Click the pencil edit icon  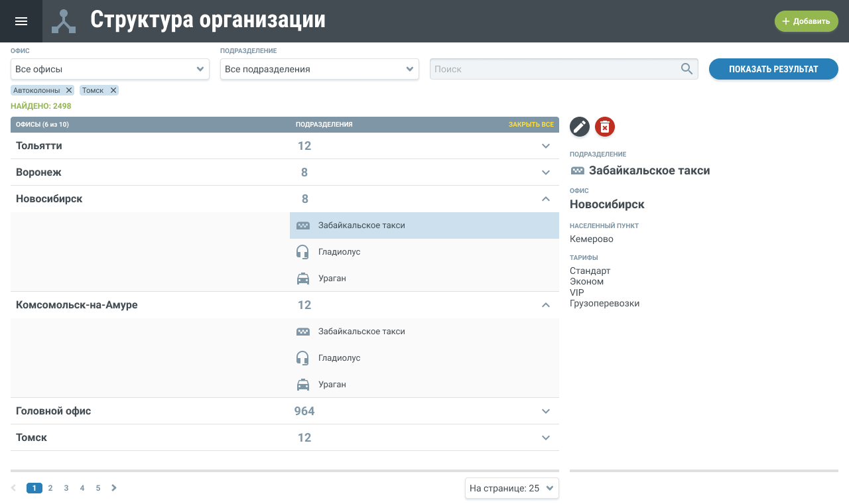point(580,127)
